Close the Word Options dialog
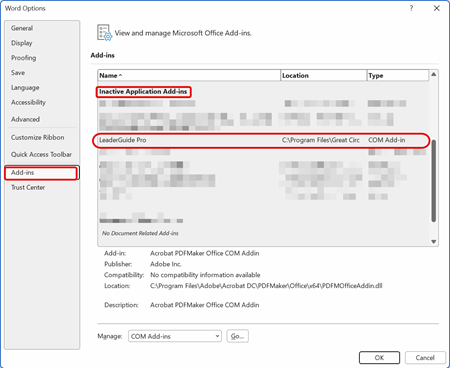 (437, 8)
